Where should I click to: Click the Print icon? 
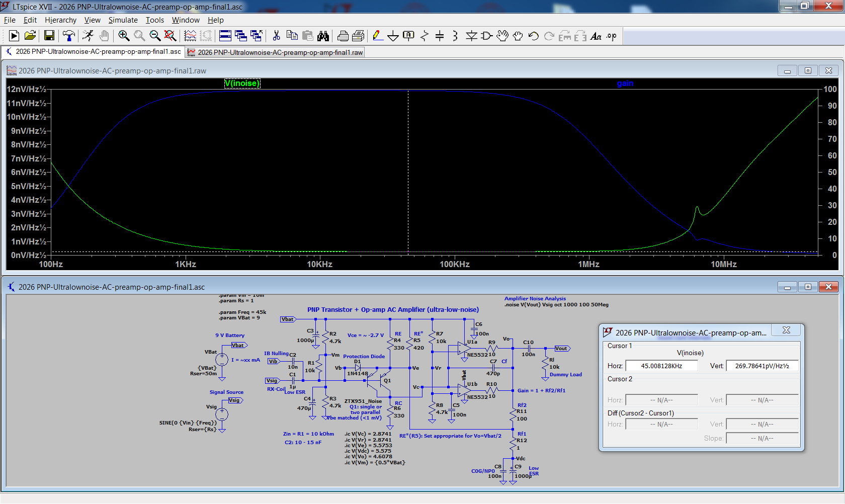343,36
